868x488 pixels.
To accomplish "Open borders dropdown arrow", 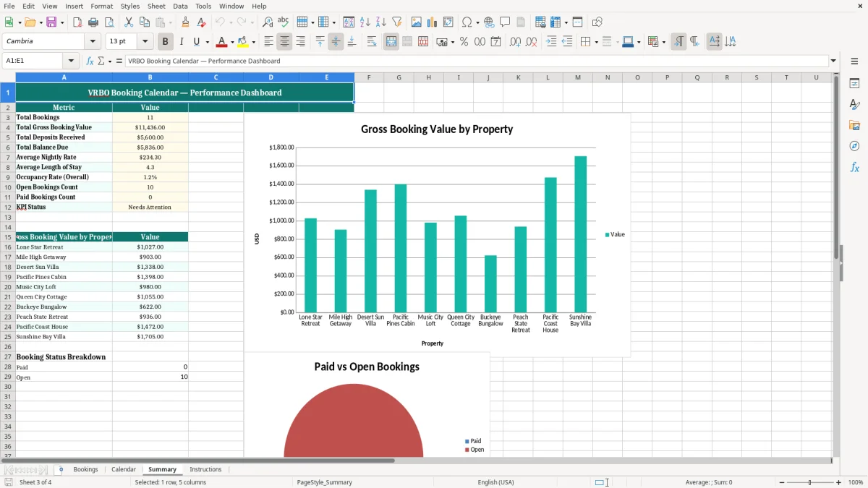I will coord(595,42).
